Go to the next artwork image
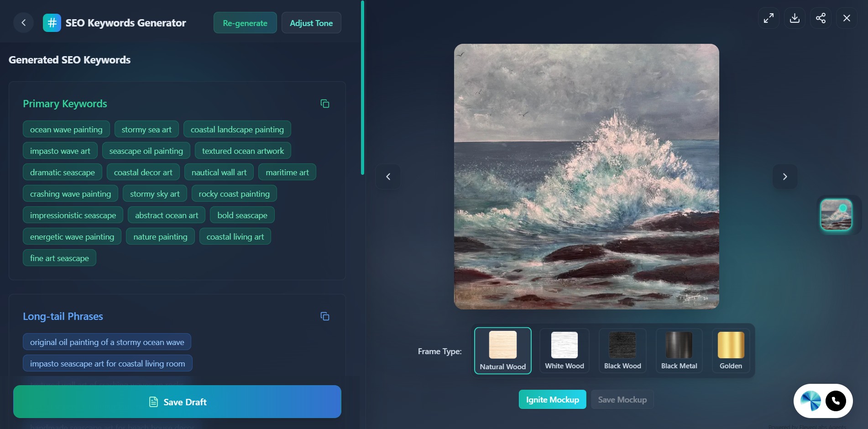 pos(784,177)
